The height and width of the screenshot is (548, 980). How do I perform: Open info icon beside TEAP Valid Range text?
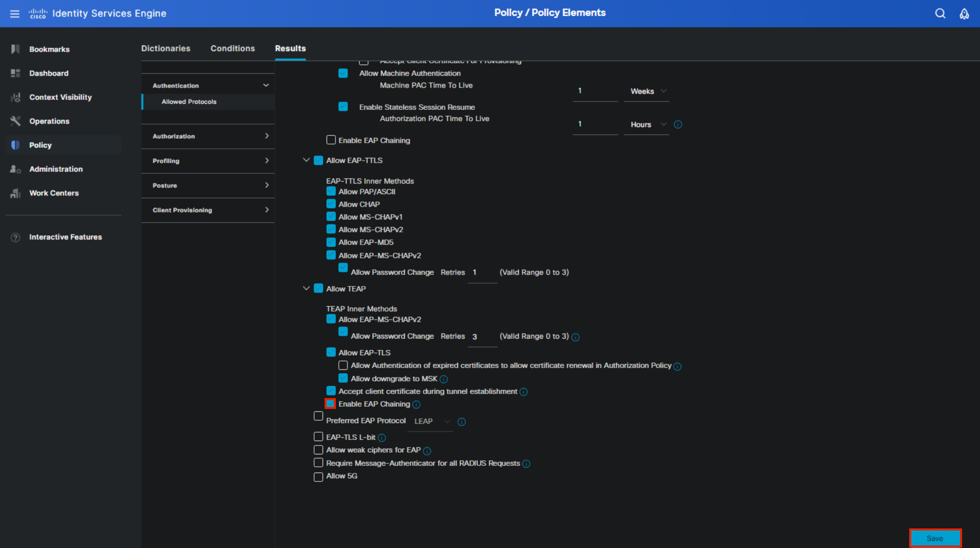click(x=575, y=337)
